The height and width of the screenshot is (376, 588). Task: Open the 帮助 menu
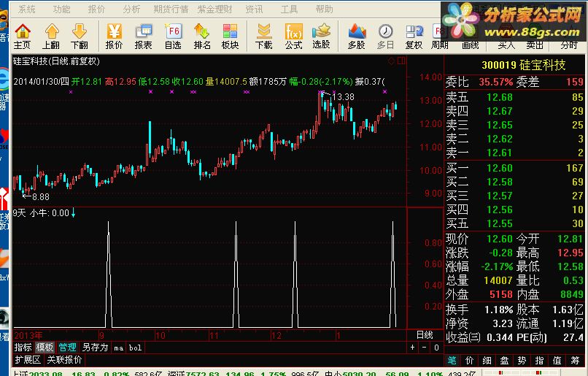click(x=324, y=9)
